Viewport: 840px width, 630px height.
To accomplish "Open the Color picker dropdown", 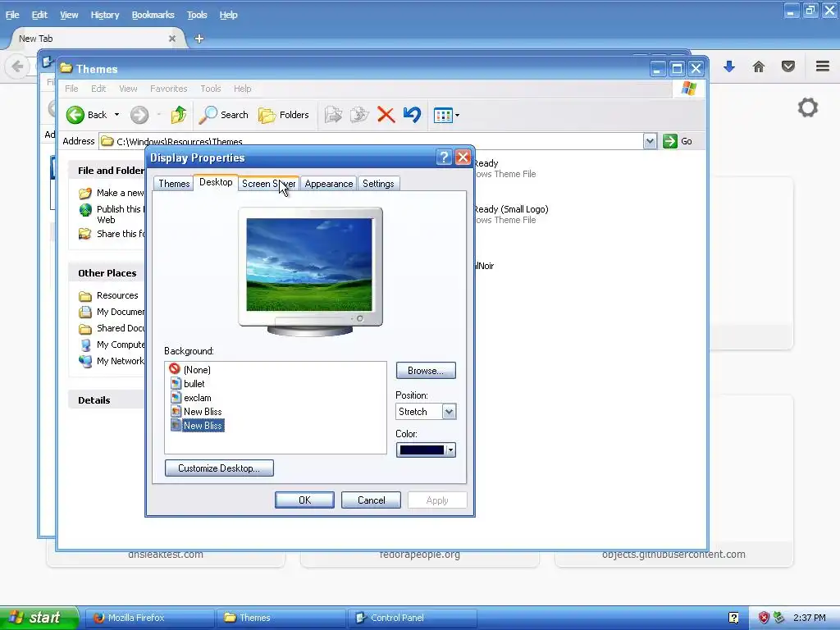I will coord(450,450).
